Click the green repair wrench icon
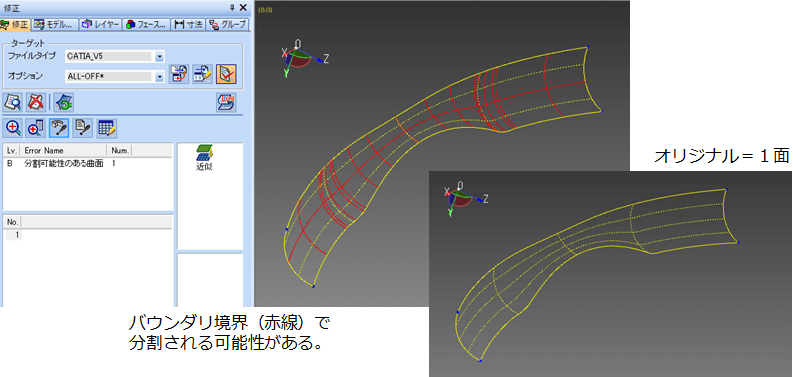Viewport: 793px width, 377px height. pyautogui.click(x=64, y=102)
